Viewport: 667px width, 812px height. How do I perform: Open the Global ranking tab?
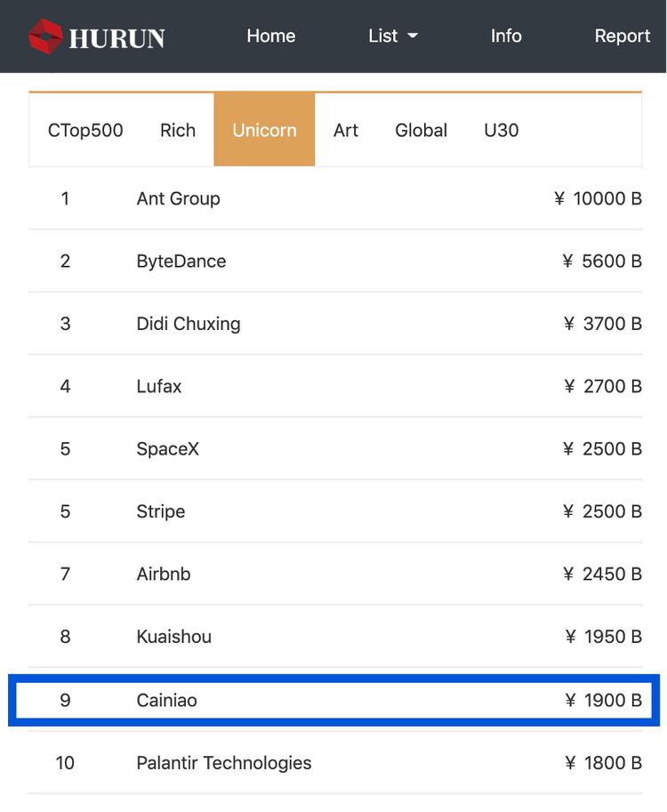click(421, 130)
